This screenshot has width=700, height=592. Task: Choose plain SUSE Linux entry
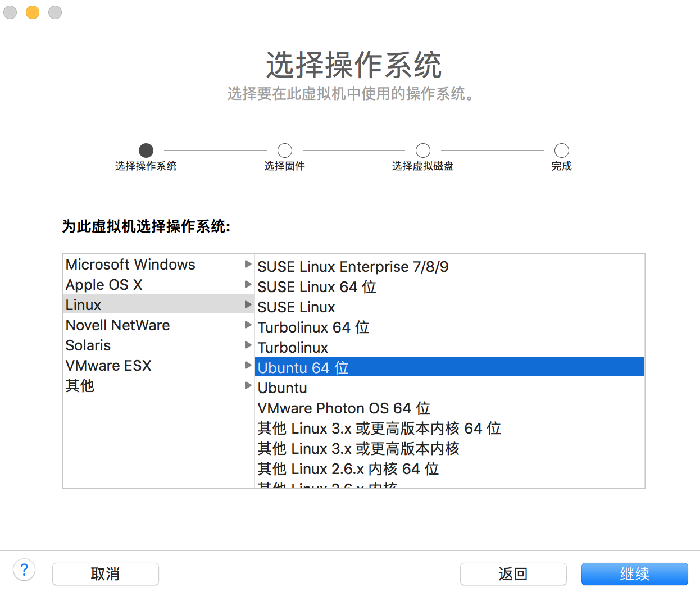coord(449,307)
